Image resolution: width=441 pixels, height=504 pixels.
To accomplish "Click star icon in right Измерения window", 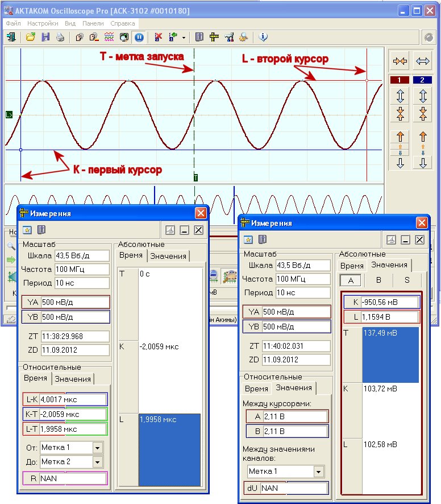I will [248, 239].
